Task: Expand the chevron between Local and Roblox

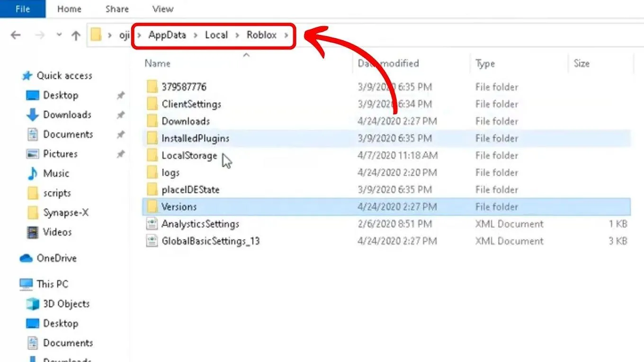Action: 237,35
